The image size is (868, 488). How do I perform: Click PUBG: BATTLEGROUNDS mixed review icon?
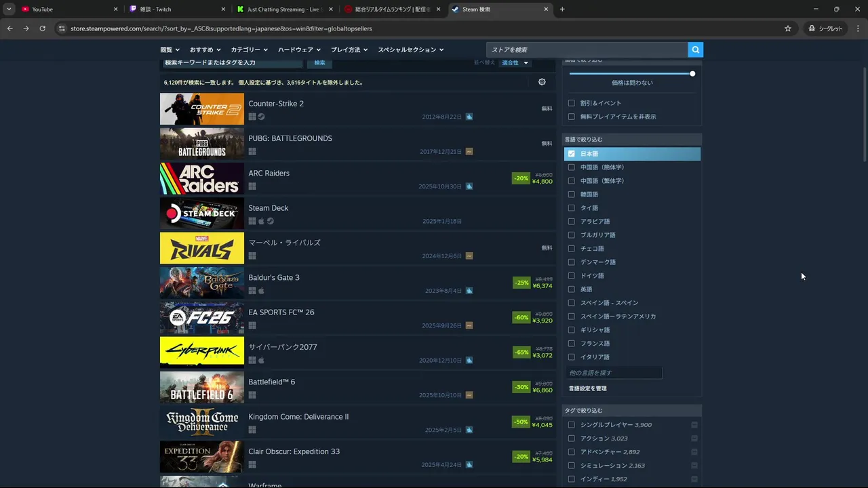click(x=469, y=151)
